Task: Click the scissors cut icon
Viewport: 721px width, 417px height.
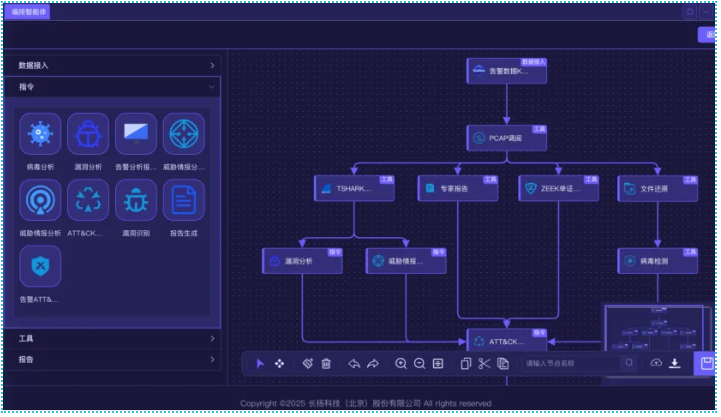Action: tap(484, 363)
